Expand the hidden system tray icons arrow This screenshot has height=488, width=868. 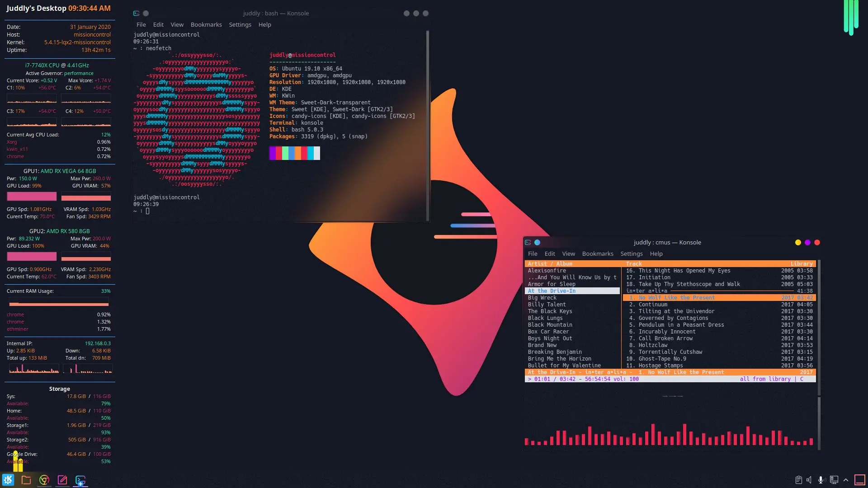(846, 480)
